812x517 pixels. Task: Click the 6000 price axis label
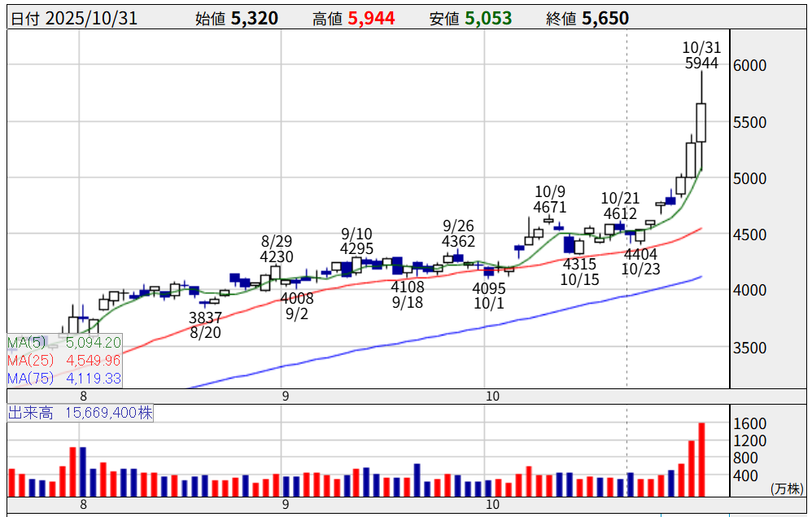coord(749,66)
